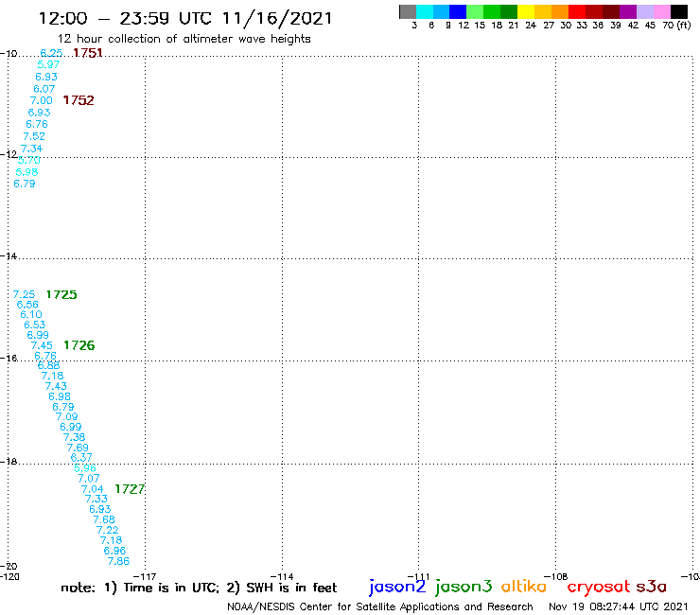Click the '70 (ft)' color scale label

[676, 26]
